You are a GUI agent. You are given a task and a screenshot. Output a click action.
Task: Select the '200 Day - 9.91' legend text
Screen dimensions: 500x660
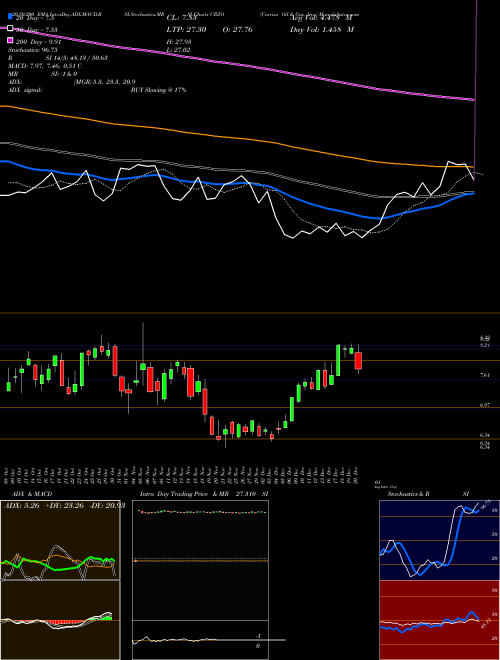[x=39, y=42]
